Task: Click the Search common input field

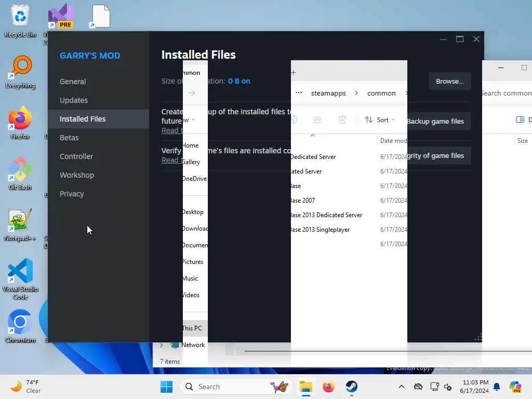Action: pos(507,93)
